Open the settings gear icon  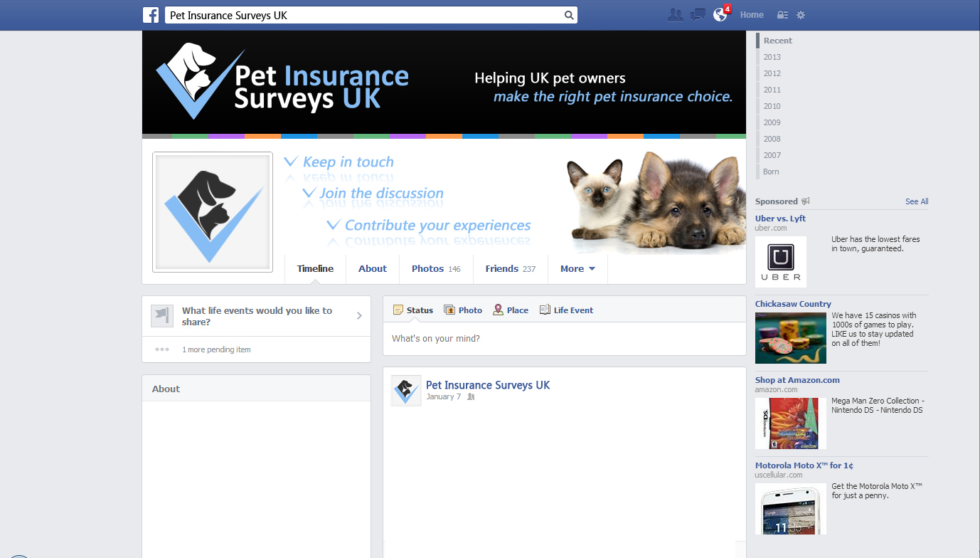pyautogui.click(x=801, y=15)
